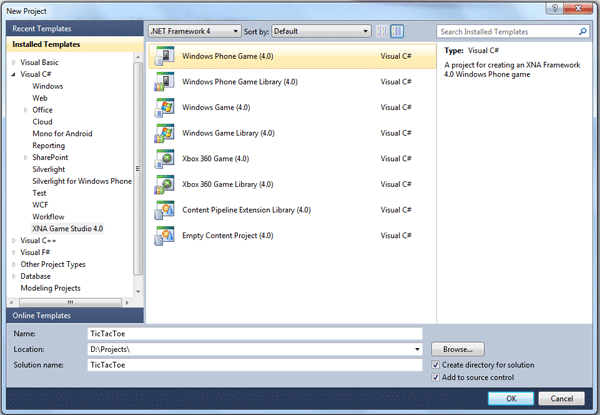
Task: Choose the Windows Game (4.0) template icon
Action: click(164, 107)
